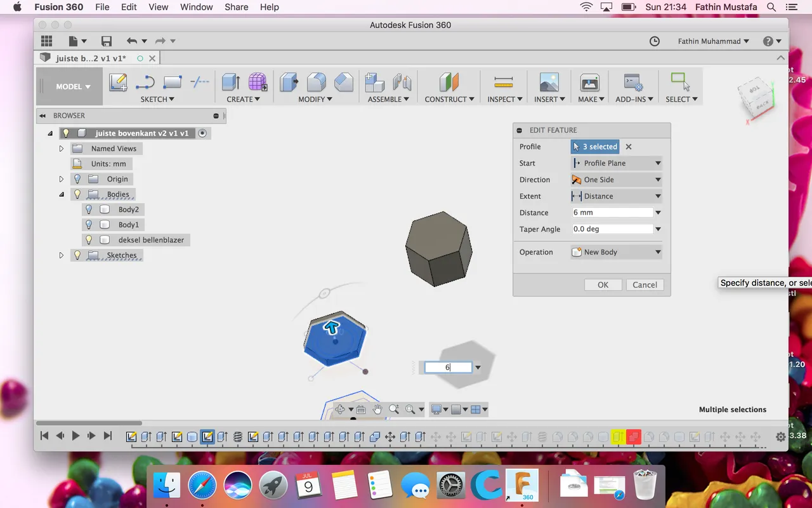The width and height of the screenshot is (812, 508).
Task: Open the View menu
Action: (x=159, y=7)
